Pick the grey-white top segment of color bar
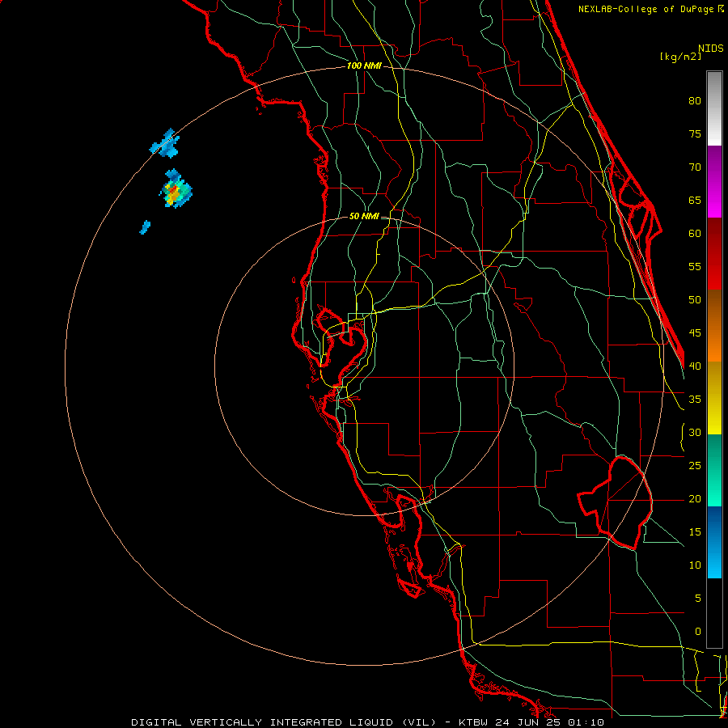 coord(714,108)
